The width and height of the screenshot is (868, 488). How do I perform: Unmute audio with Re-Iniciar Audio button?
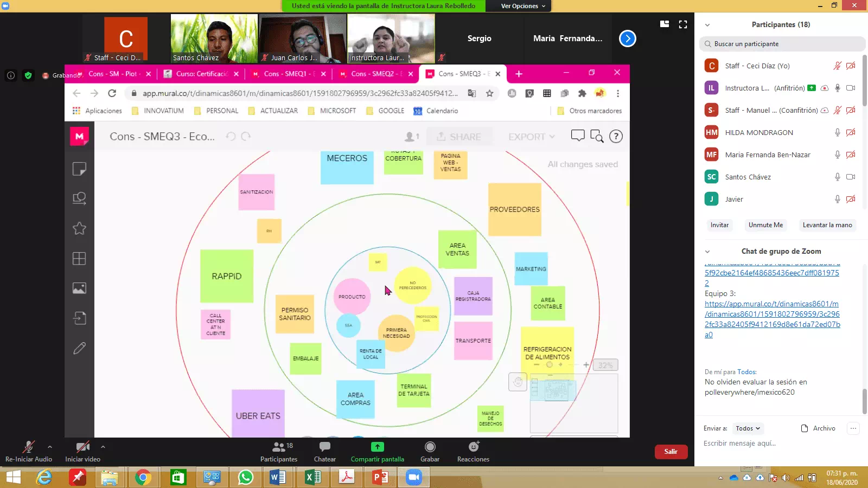tap(28, 447)
